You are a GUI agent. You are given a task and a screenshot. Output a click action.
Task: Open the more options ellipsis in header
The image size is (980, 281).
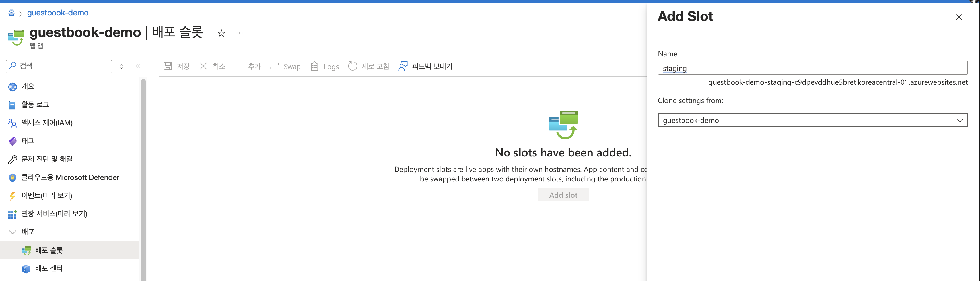[x=239, y=33]
